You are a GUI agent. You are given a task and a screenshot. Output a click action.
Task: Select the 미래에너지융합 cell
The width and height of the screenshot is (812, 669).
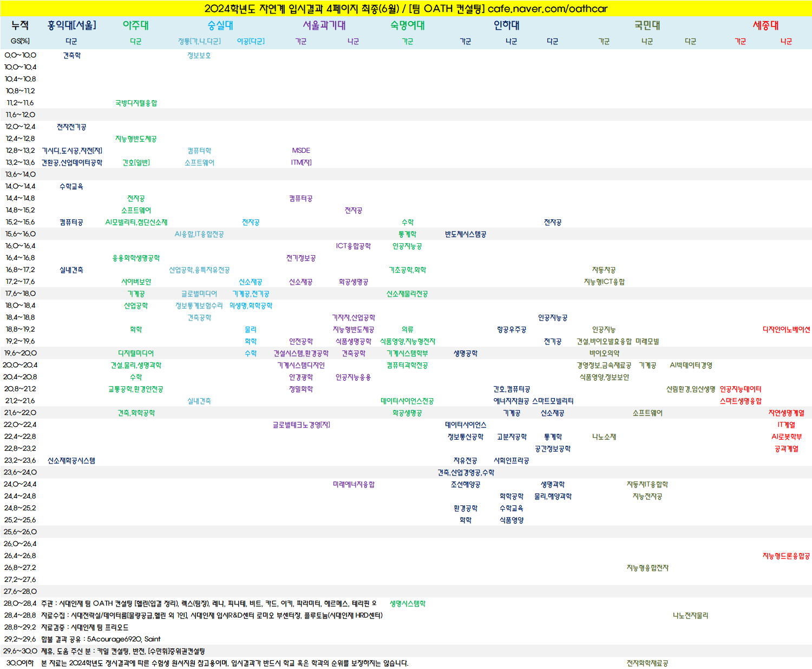[353, 484]
